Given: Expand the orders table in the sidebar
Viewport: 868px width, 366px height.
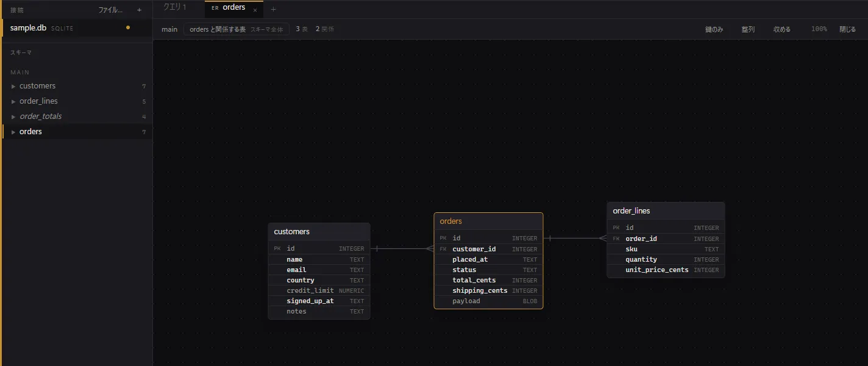Looking at the screenshot, I should [x=13, y=132].
